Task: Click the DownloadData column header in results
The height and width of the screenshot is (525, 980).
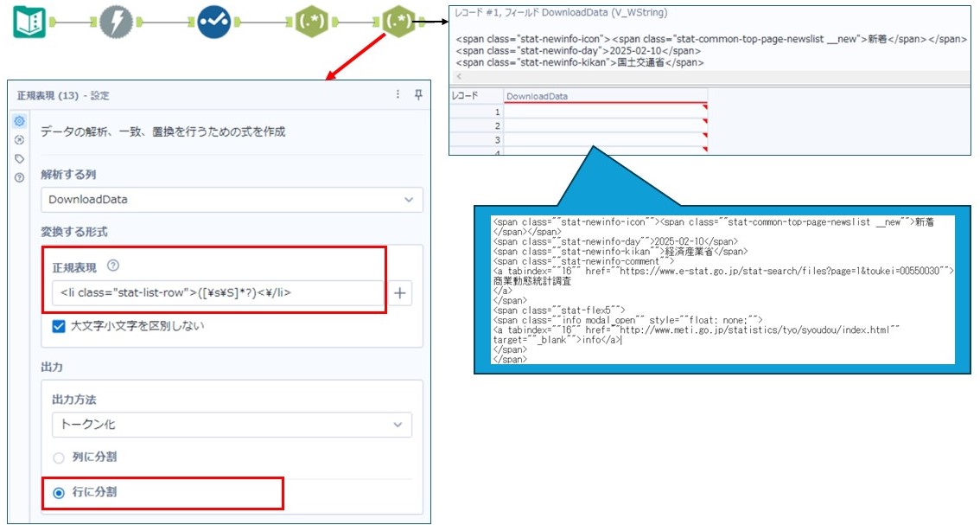Action: coord(605,96)
